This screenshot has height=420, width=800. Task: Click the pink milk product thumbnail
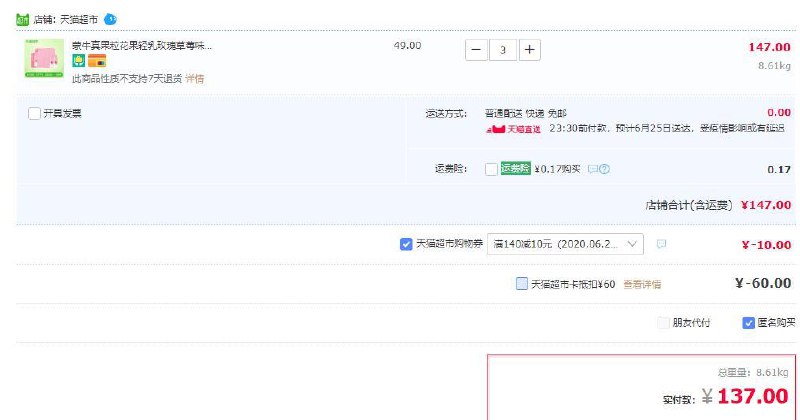coord(44,59)
